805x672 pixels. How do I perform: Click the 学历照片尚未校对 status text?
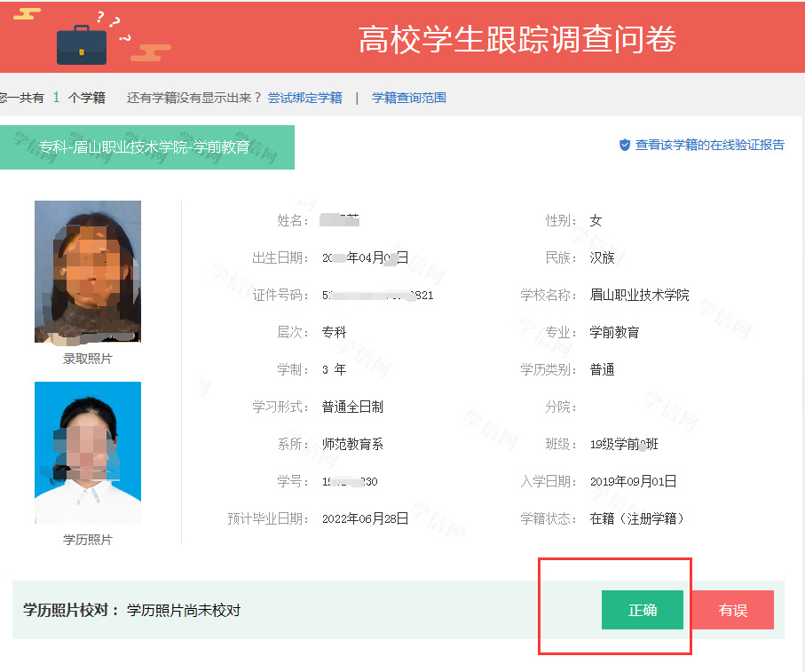[x=184, y=610]
